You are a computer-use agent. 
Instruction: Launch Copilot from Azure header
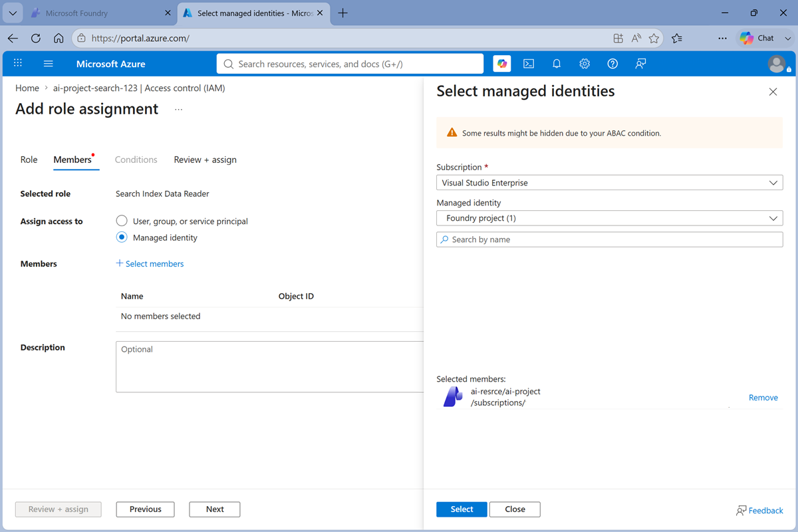502,64
